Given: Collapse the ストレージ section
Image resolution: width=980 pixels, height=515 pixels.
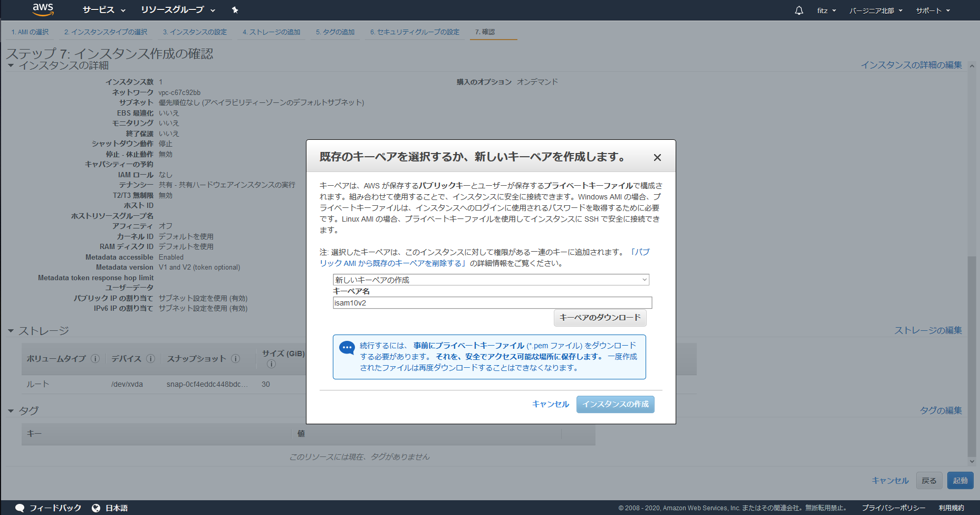Looking at the screenshot, I should click(11, 330).
